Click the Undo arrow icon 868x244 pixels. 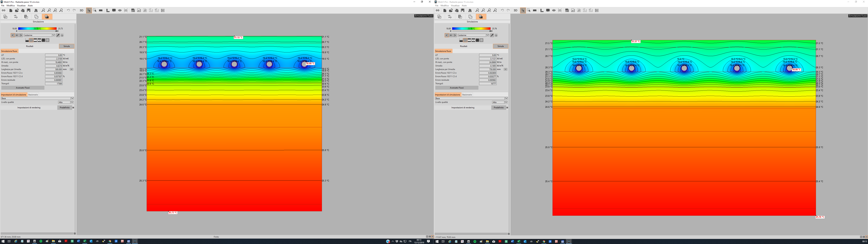pyautogui.click(x=68, y=11)
